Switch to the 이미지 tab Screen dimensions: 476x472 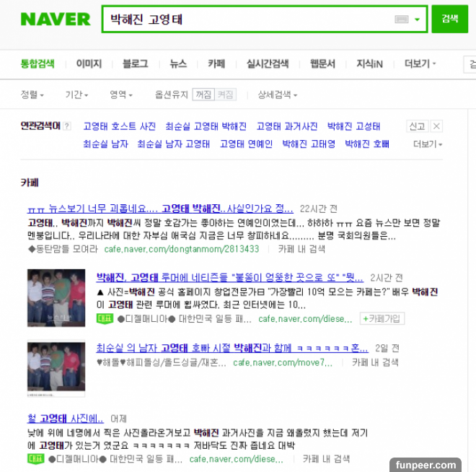(x=89, y=64)
